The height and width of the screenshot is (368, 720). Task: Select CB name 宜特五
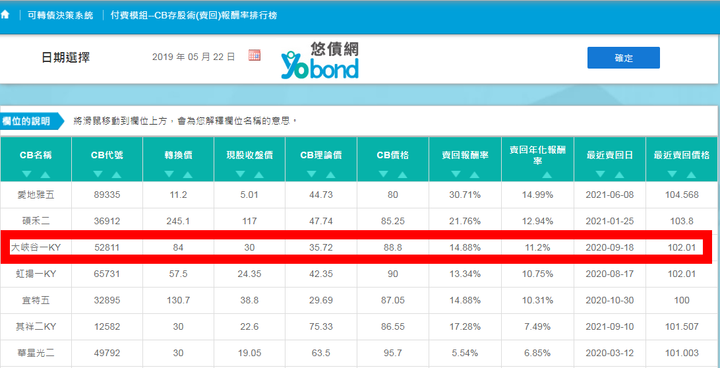click(36, 300)
